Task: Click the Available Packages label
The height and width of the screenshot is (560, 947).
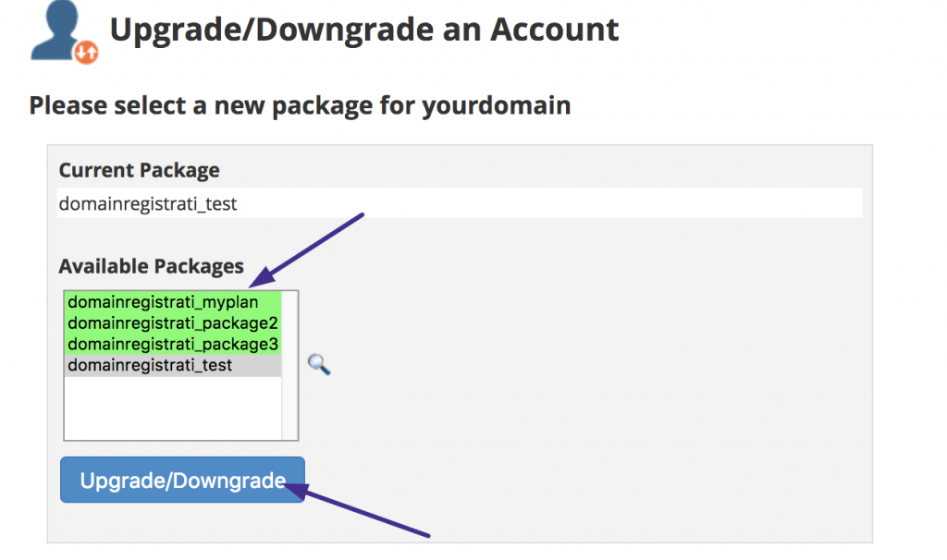Action: pyautogui.click(x=151, y=266)
